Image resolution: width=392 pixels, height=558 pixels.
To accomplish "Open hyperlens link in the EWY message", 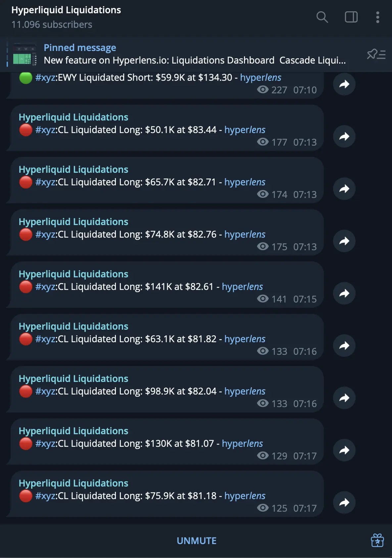I will click(x=261, y=77).
